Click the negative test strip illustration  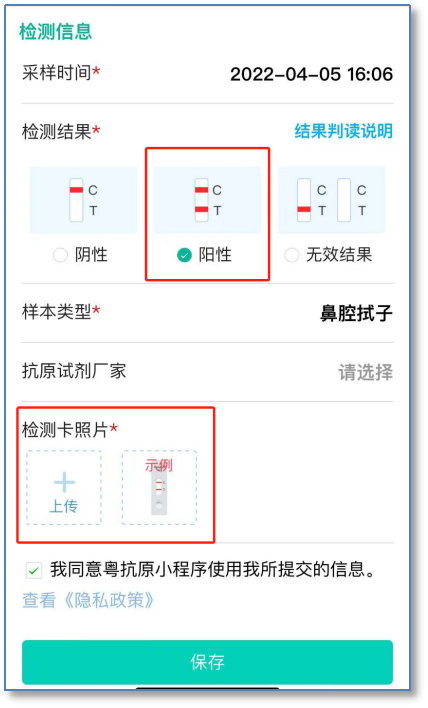(x=83, y=200)
